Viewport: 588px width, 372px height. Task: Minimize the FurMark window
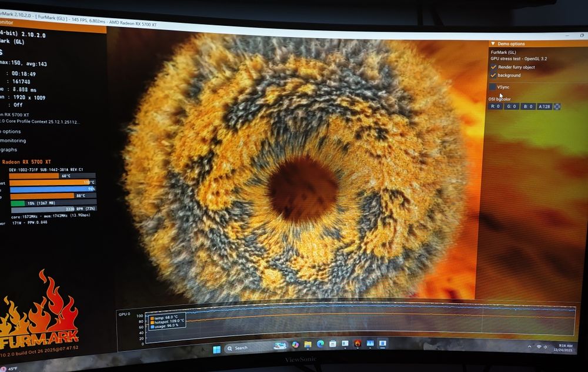(x=567, y=36)
